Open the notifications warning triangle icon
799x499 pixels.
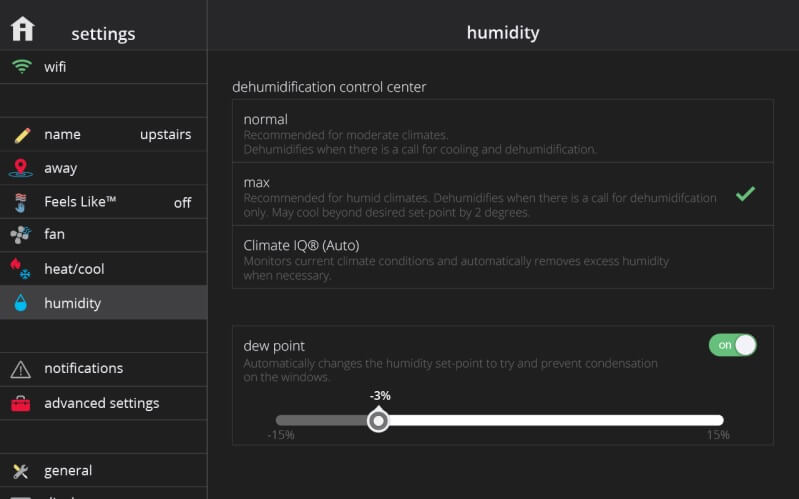(21, 369)
